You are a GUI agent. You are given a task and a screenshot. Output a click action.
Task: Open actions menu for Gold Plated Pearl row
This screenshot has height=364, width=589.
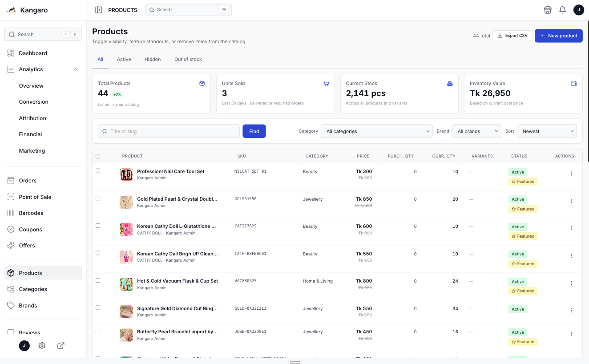tap(572, 201)
